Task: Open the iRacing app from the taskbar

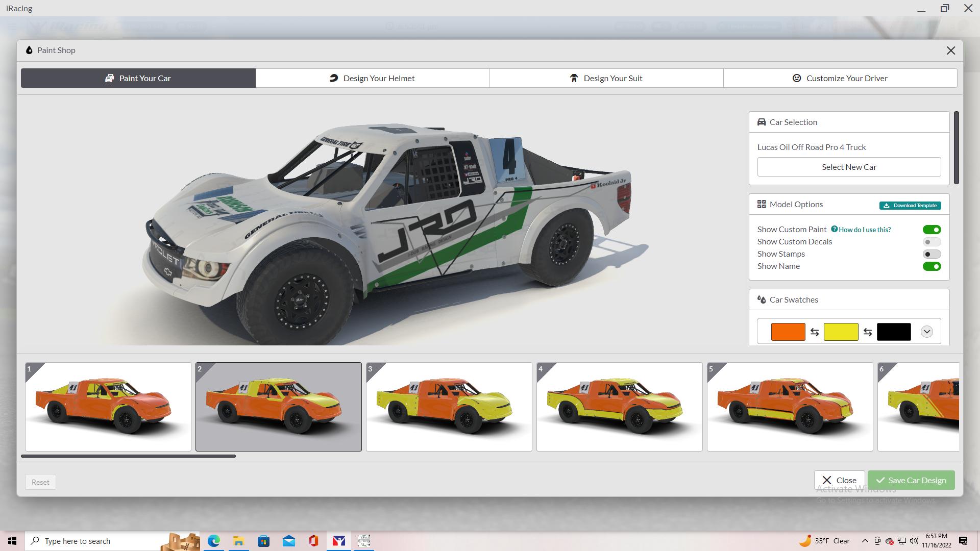Action: click(338, 541)
